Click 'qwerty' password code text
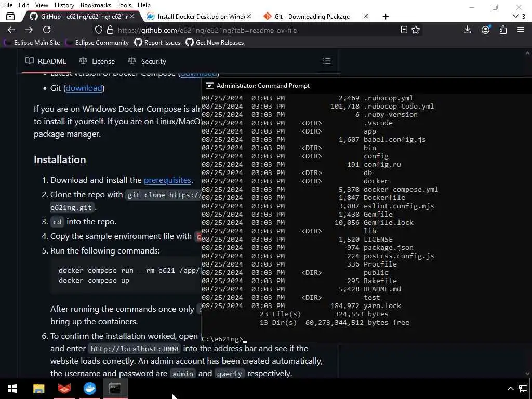 (229, 374)
